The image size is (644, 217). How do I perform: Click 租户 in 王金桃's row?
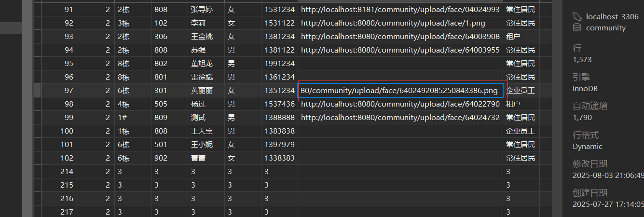coord(513,37)
